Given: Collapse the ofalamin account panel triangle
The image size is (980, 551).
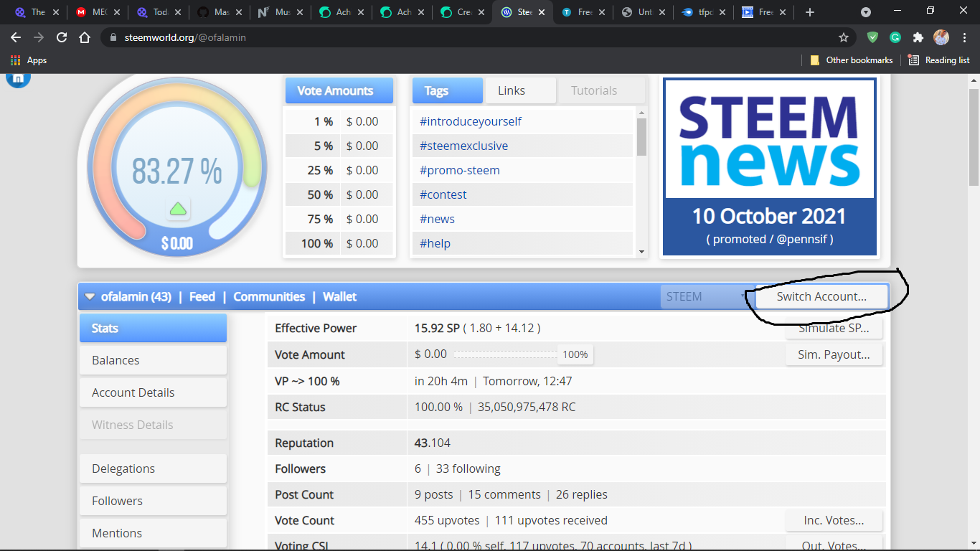Looking at the screenshot, I should pyautogui.click(x=90, y=297).
